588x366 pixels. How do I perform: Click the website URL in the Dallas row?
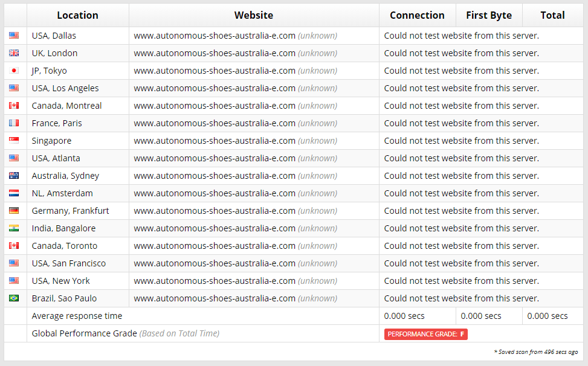[x=215, y=36]
